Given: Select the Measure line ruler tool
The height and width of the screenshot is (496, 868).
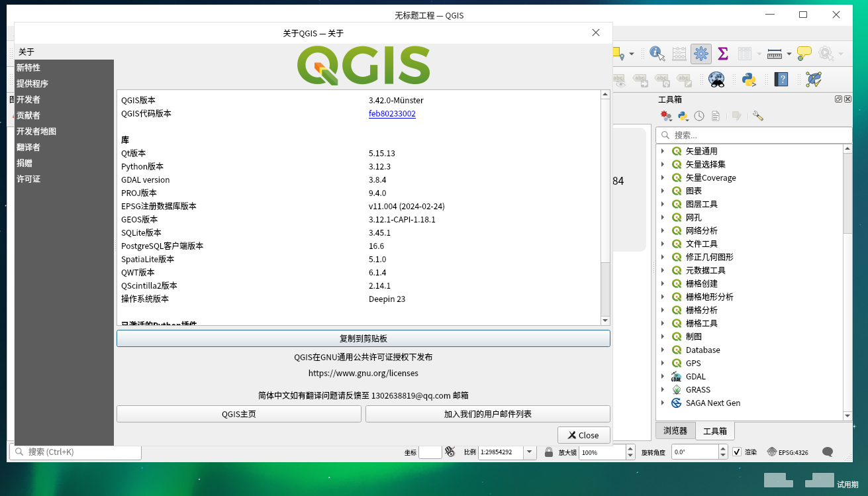Looking at the screenshot, I should tap(775, 54).
